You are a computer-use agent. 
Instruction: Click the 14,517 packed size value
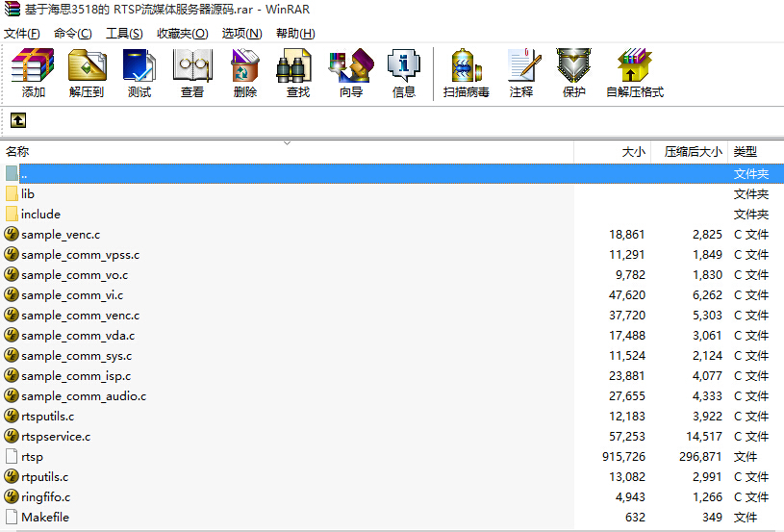click(704, 437)
